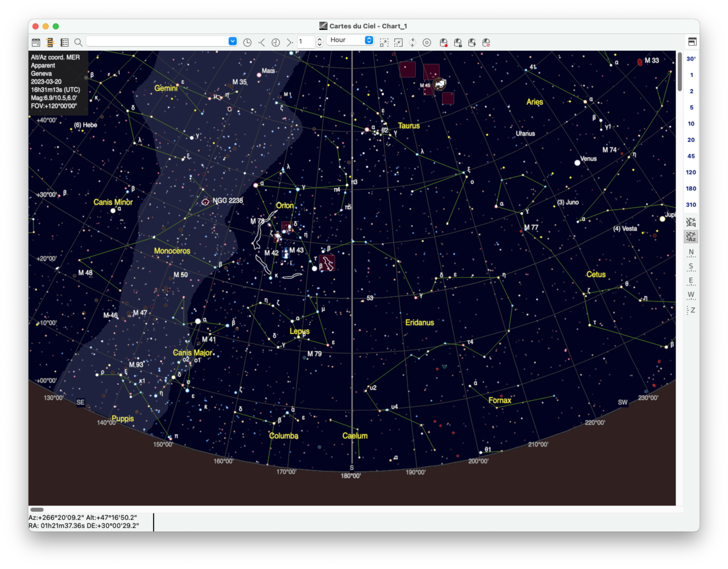Toggle Alt/Az coordinates Az button
Screen dimensions: 728x569
691,237
